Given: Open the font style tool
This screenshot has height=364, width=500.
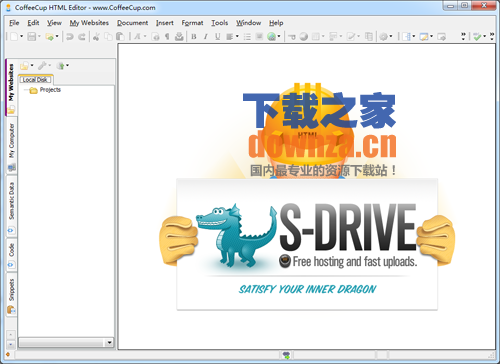Looking at the screenshot, I should 137,37.
